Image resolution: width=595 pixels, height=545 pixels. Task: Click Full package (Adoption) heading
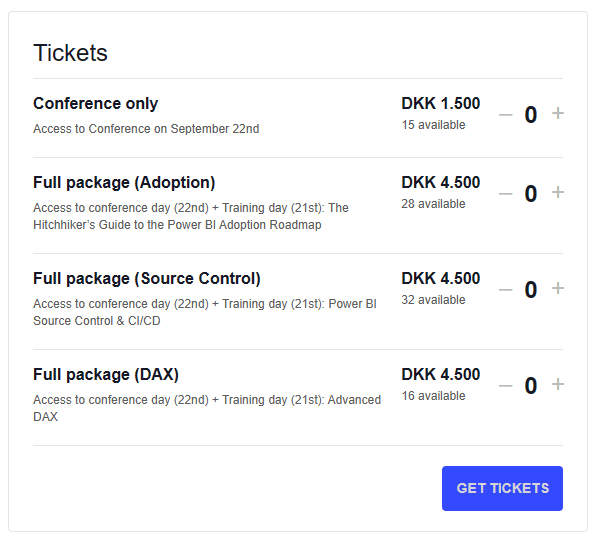point(124,183)
